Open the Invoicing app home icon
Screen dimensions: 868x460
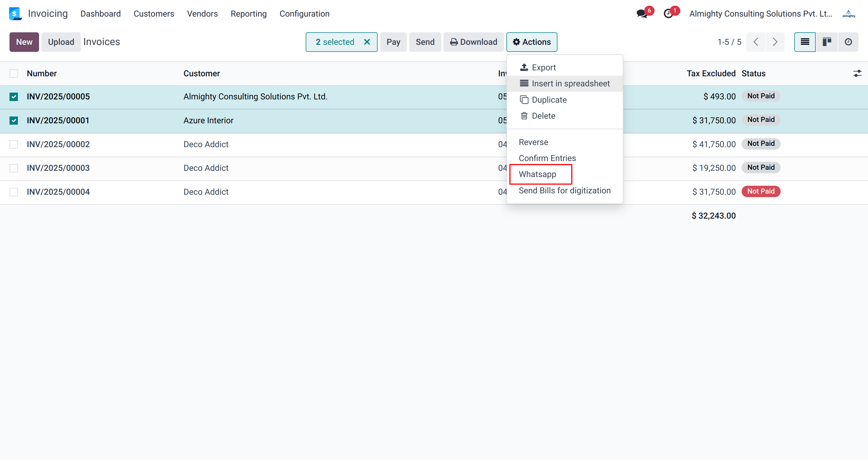(x=15, y=14)
